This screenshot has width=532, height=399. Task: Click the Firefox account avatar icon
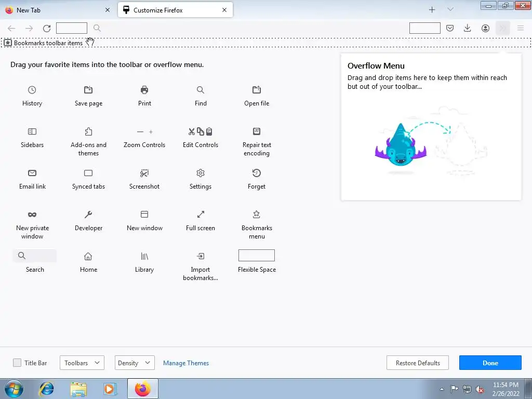(x=486, y=28)
